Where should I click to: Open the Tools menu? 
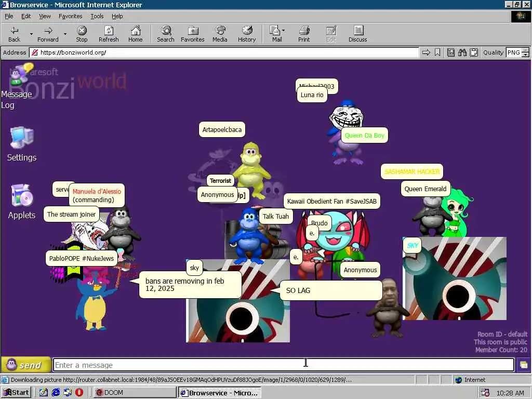97,16
